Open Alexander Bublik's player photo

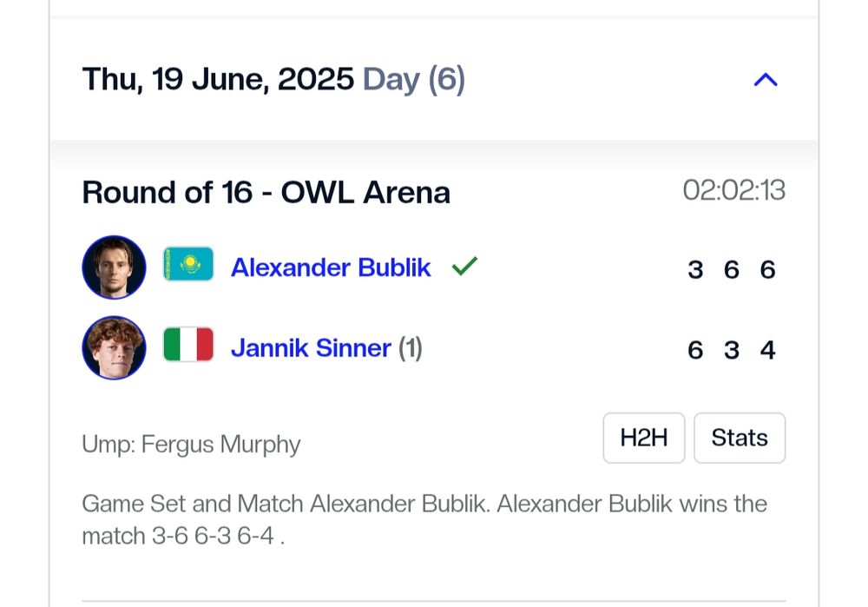tap(114, 267)
